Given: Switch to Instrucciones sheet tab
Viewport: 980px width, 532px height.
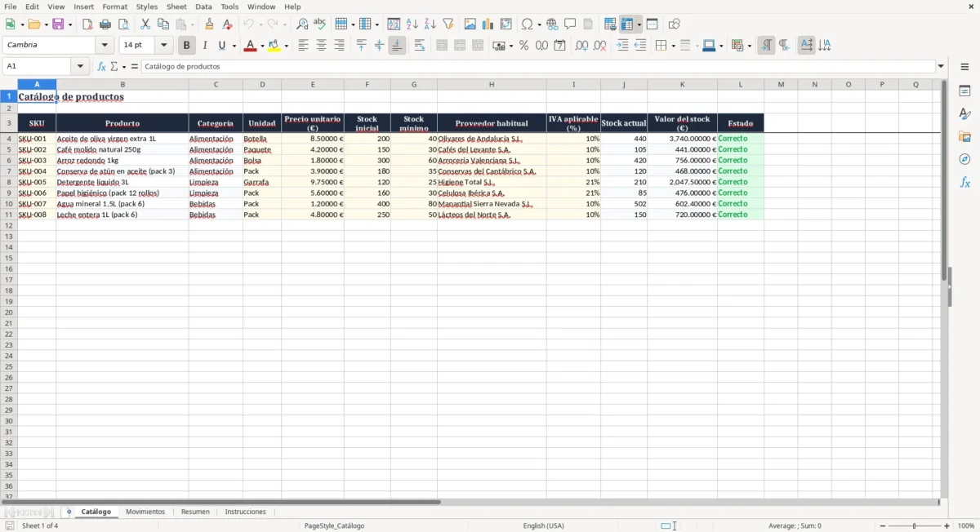Looking at the screenshot, I should 246,512.
